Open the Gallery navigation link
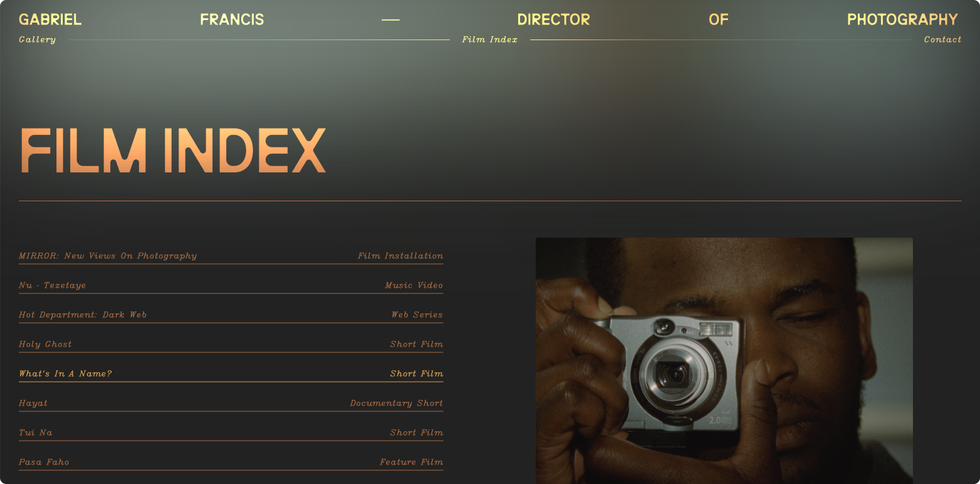The width and height of the screenshot is (980, 484). pyautogui.click(x=37, y=39)
